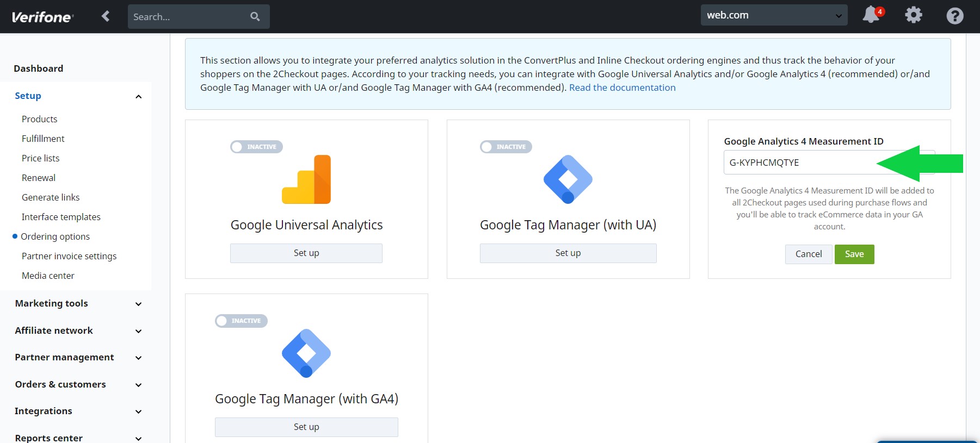This screenshot has width=980, height=443.
Task: Expand Marketing tools section
Action: (138, 304)
